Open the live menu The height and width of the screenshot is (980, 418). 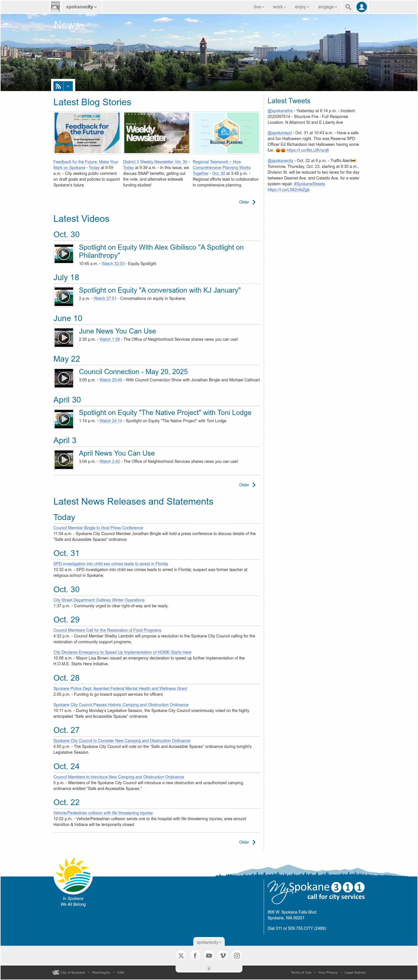pos(258,7)
